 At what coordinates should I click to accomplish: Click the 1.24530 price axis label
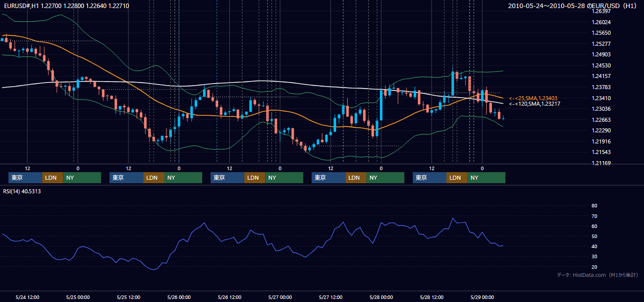(x=601, y=65)
